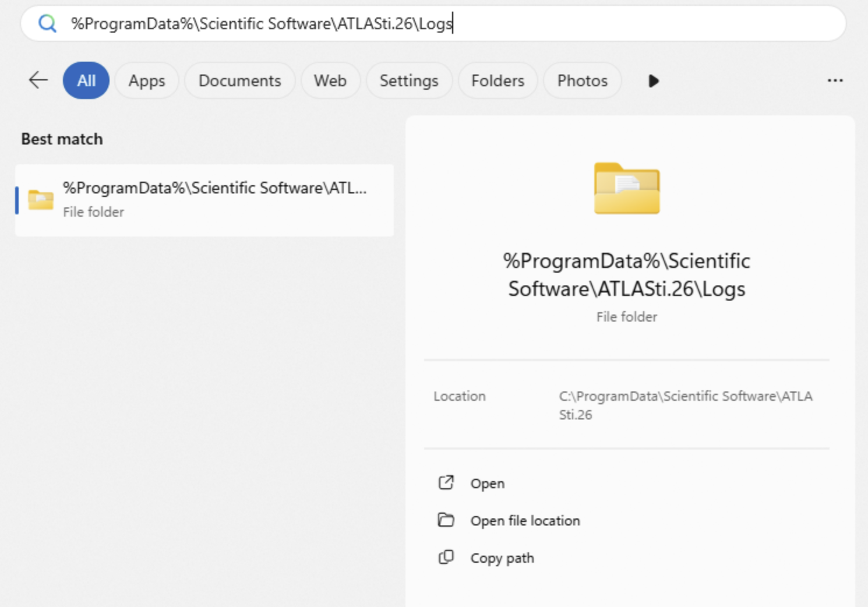Click the search box with the ProgramData path

tap(433, 23)
